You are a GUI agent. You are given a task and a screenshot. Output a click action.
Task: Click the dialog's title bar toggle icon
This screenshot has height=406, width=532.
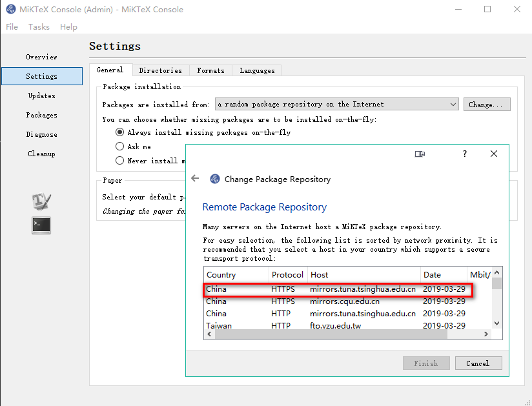pos(420,154)
